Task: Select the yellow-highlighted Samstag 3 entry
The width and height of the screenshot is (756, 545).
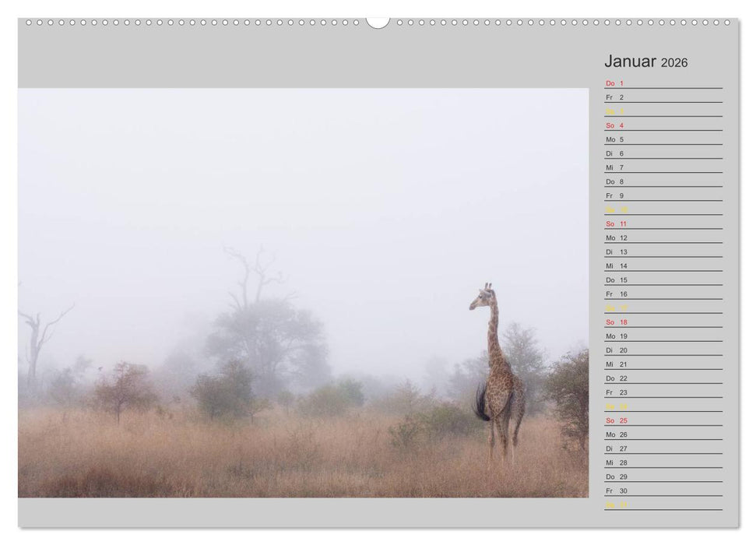Action: (x=613, y=110)
